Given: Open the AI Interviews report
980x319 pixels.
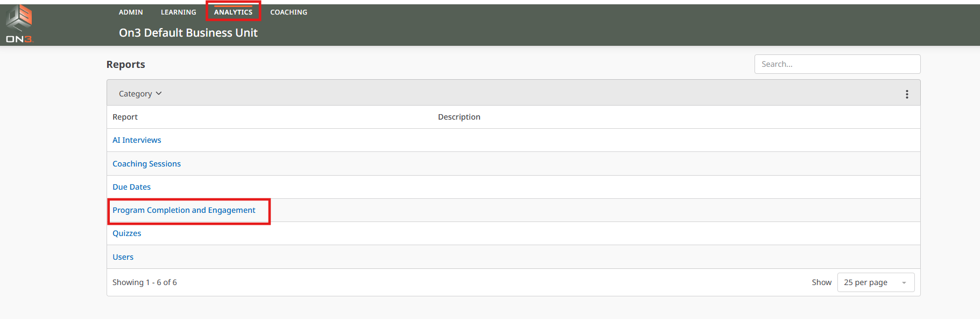Looking at the screenshot, I should click(137, 140).
